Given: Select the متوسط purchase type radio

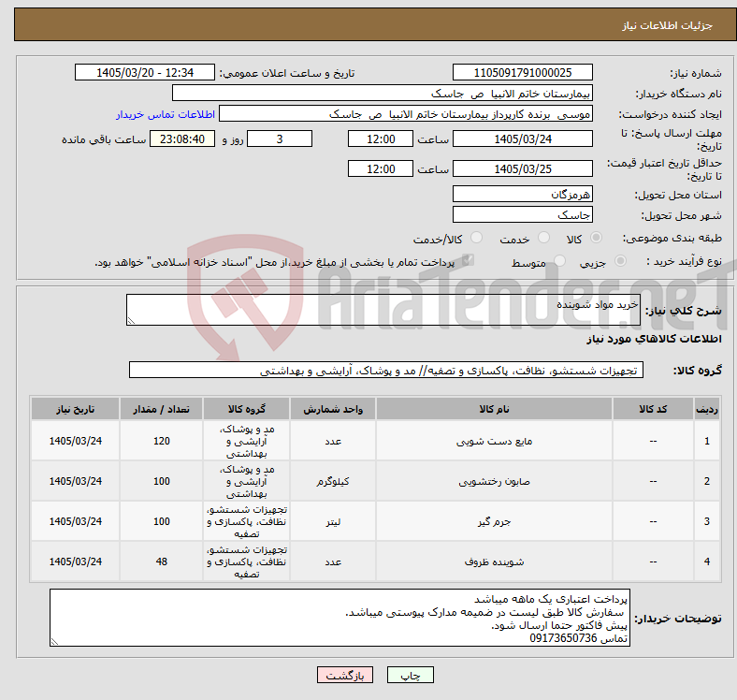Looking at the screenshot, I should pos(559,260).
